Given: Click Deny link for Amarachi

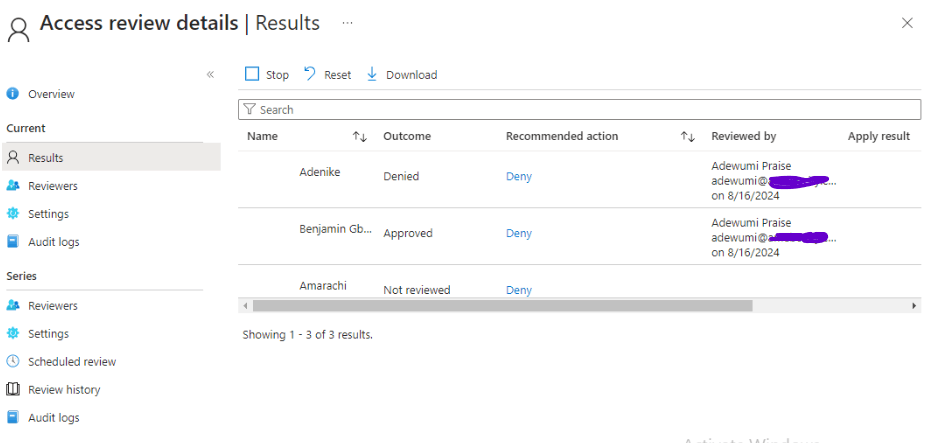Looking at the screenshot, I should (519, 291).
